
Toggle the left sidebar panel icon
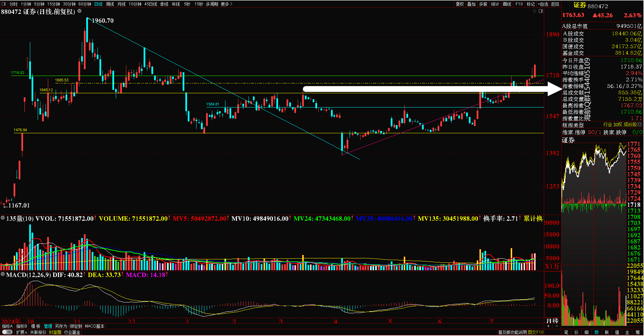tap(4, 4)
